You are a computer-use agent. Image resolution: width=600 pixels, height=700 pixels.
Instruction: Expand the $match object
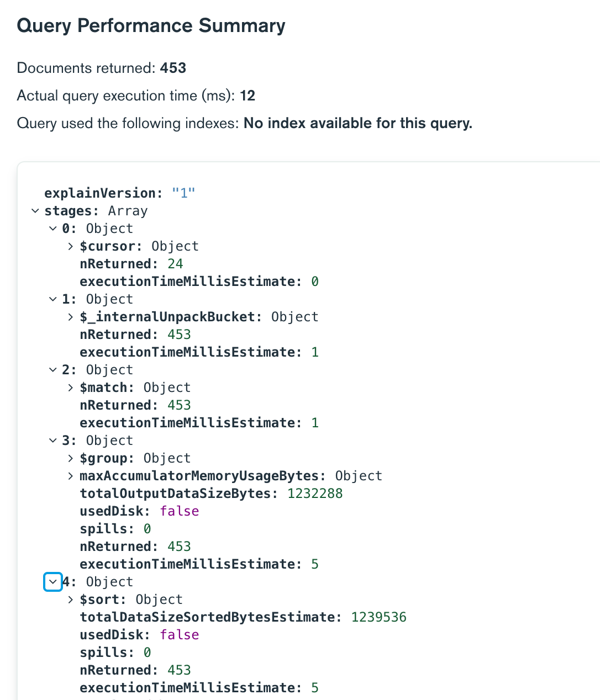click(x=71, y=388)
